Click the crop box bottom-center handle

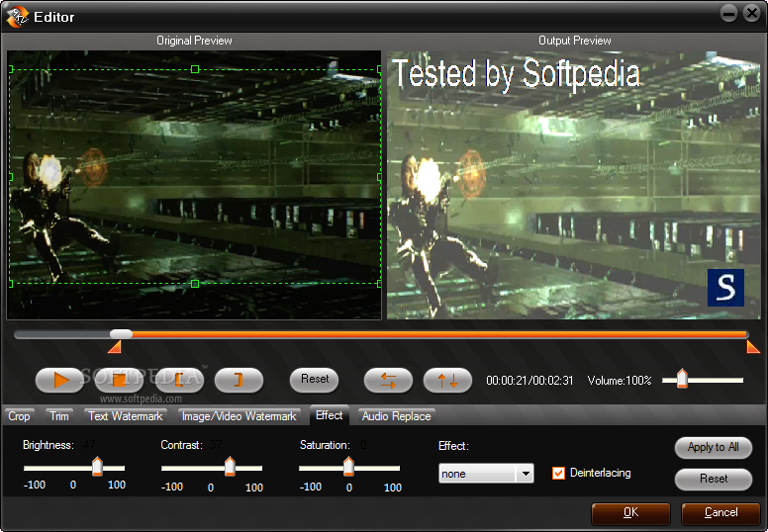click(195, 284)
